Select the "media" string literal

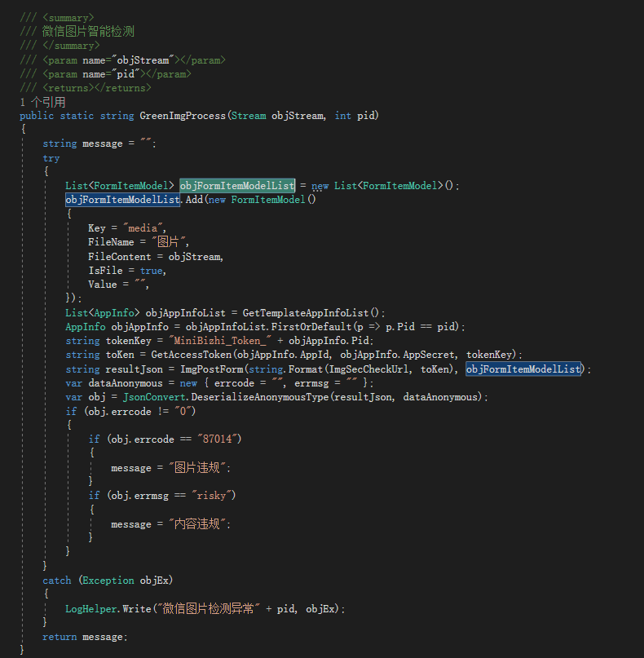(143, 227)
